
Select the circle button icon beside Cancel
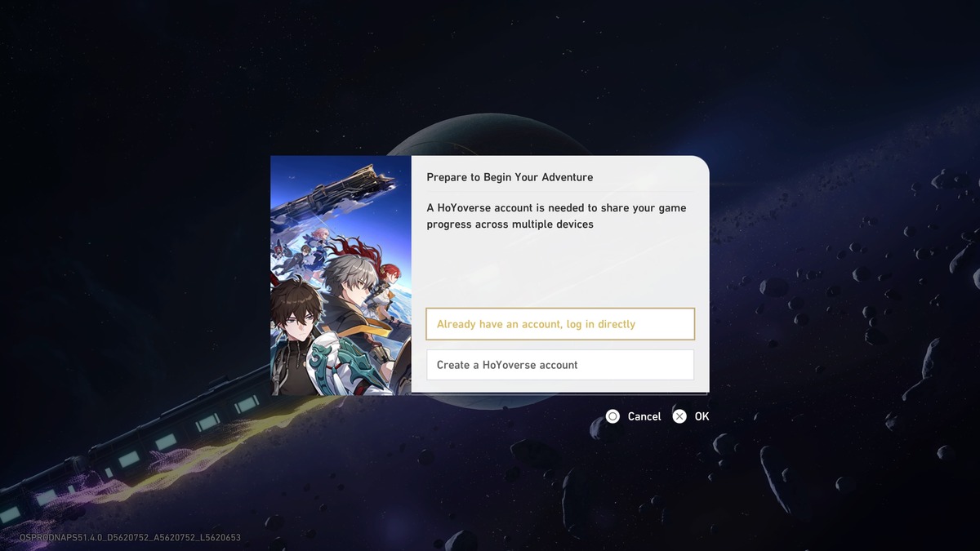point(612,416)
